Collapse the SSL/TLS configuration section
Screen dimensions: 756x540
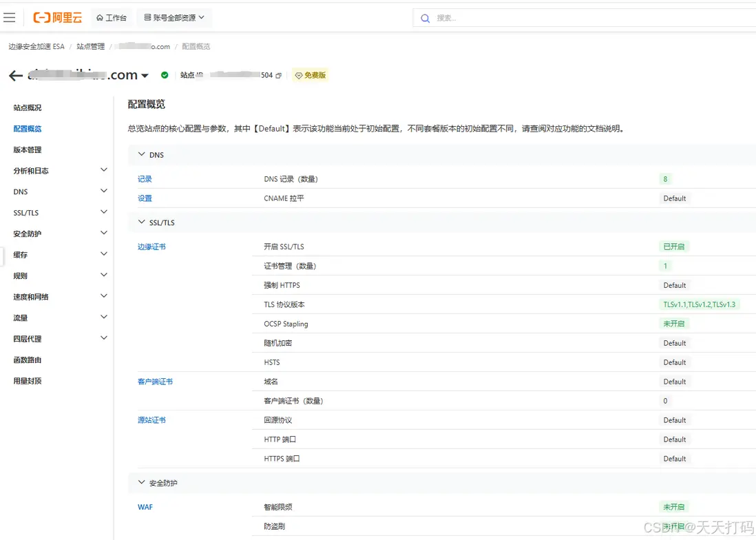coord(141,222)
